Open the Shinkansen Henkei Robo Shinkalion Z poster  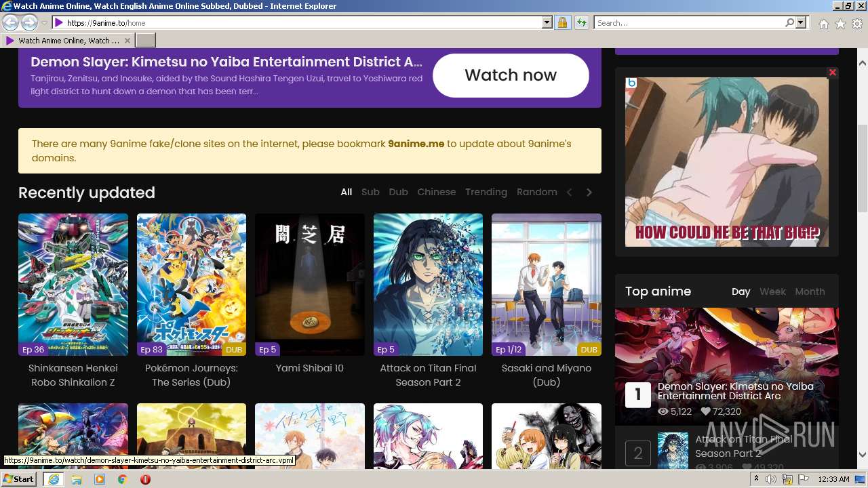[73, 285]
